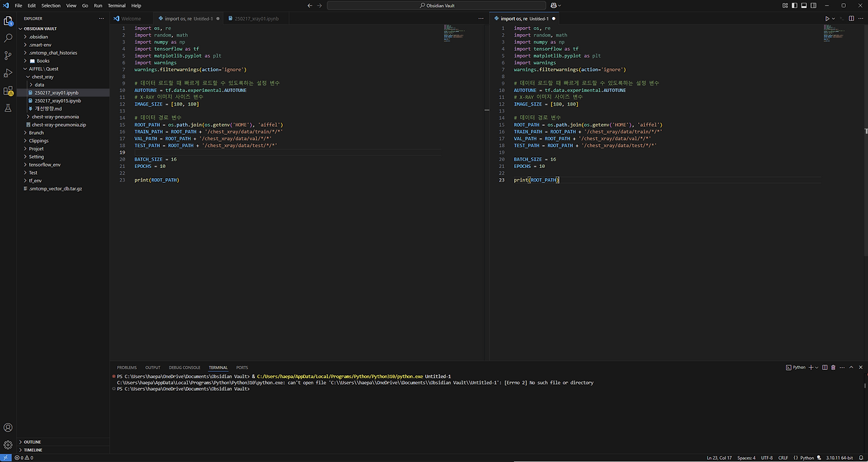Image resolution: width=868 pixels, height=462 pixels.
Task: Split the terminal panel
Action: (823, 367)
